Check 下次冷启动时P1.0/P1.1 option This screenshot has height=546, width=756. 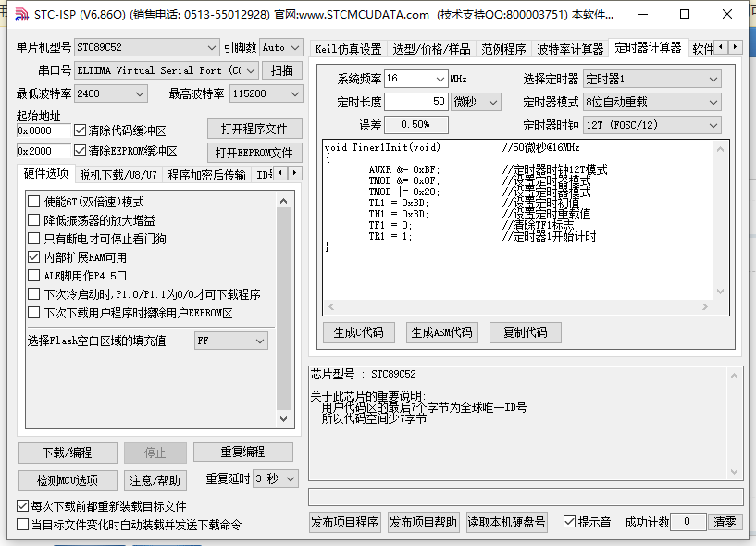coord(33,294)
